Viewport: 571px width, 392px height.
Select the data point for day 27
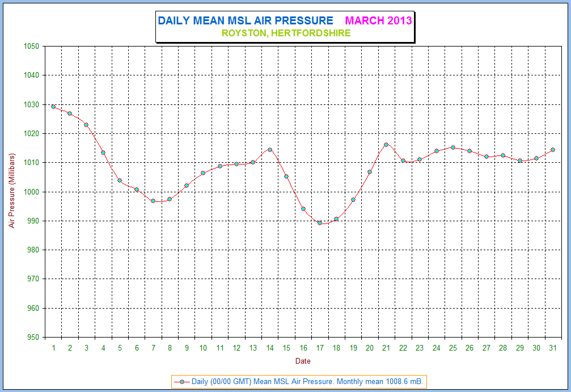pos(486,157)
